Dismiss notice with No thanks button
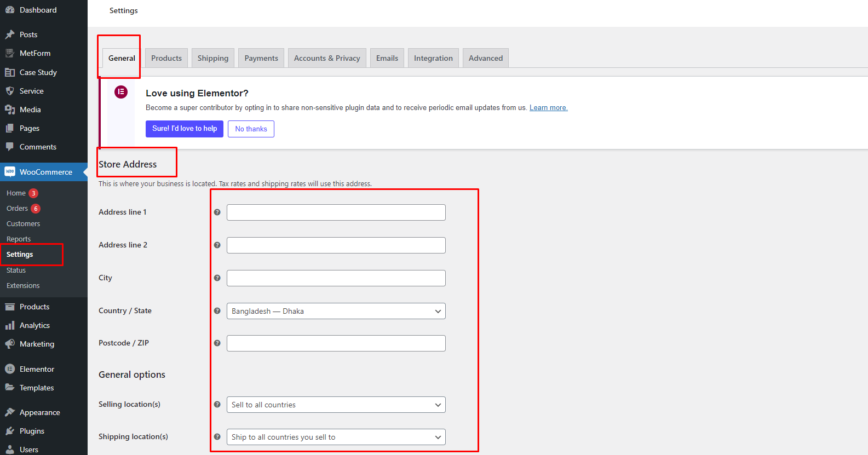Screen dimensions: 868x455 click(251, 129)
